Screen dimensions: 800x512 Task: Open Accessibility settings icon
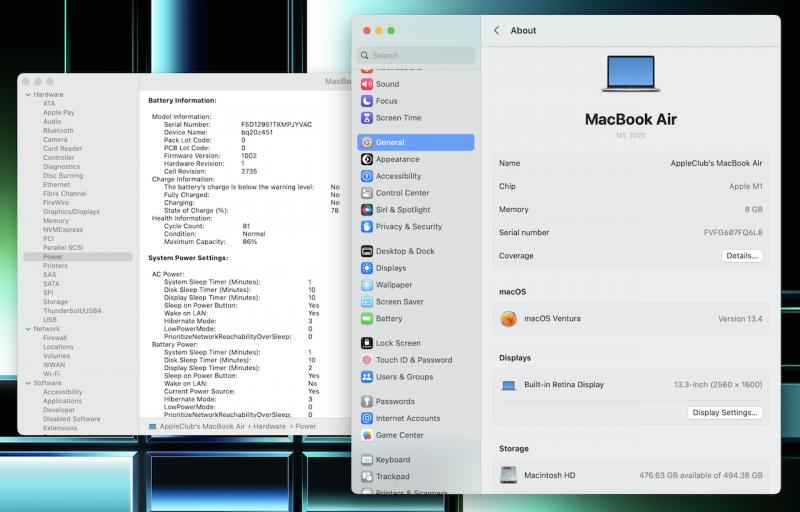(x=367, y=176)
